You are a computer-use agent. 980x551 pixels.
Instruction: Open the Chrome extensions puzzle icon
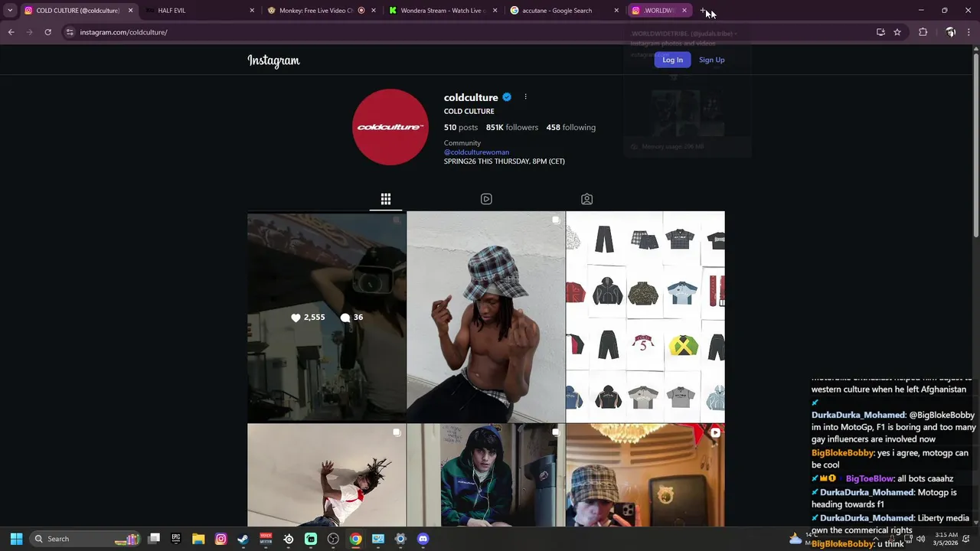point(923,32)
